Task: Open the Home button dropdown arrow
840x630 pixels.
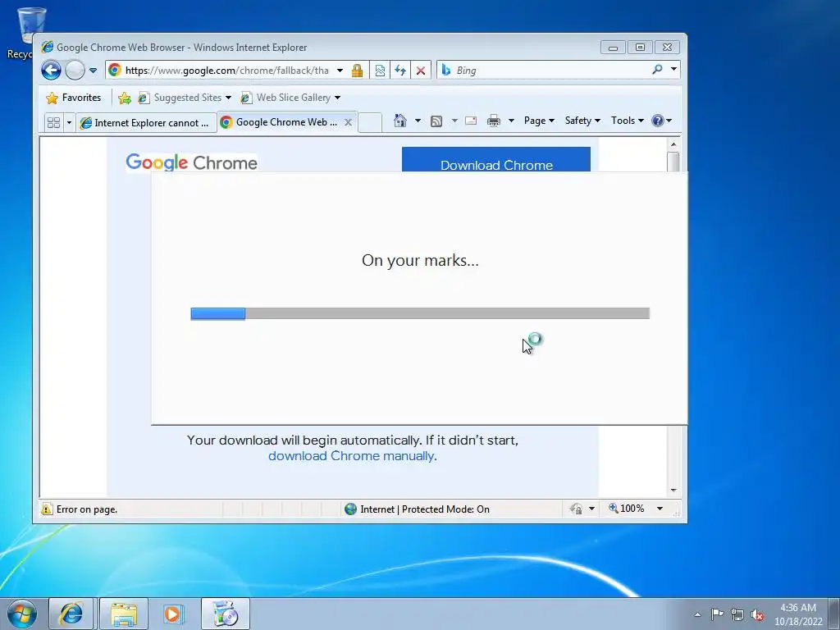Action: pos(418,121)
